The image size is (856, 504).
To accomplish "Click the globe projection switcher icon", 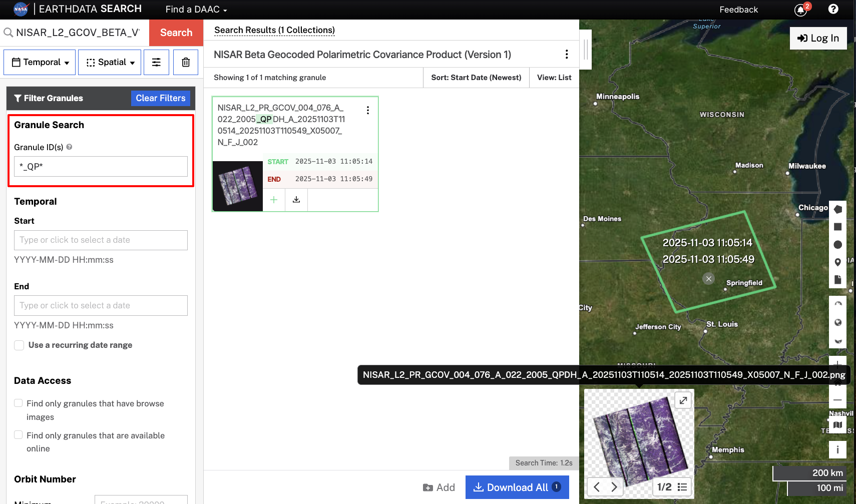I will 837,322.
